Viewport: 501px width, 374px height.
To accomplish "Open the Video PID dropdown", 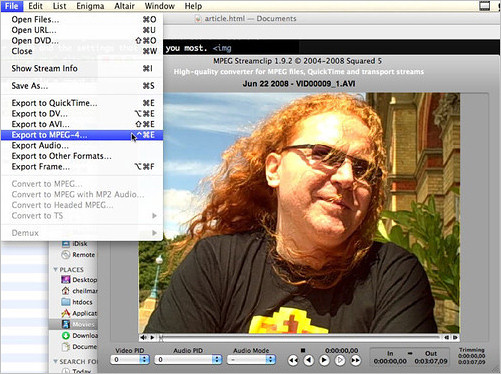I will pyautogui.click(x=130, y=360).
